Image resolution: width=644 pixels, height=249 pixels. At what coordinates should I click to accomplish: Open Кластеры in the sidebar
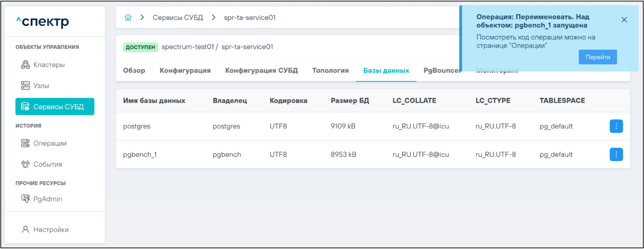(x=49, y=65)
